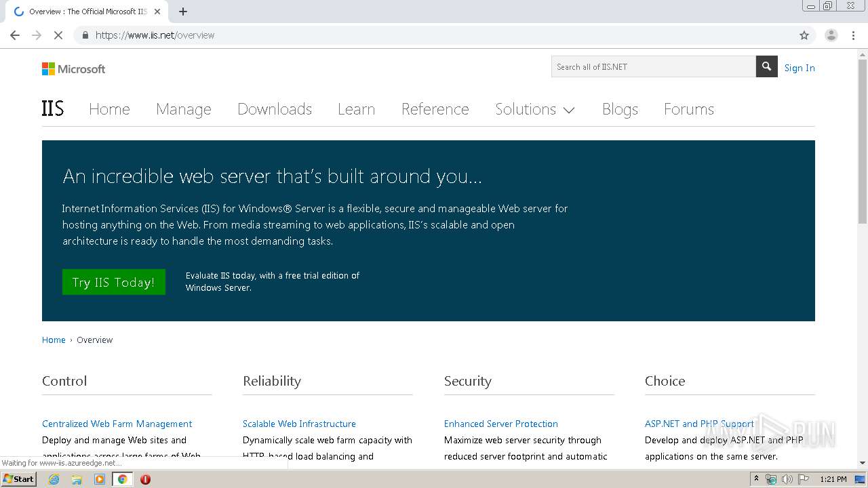This screenshot has height=488, width=868.
Task: Click the Microsoft logo
Action: pyautogui.click(x=73, y=68)
